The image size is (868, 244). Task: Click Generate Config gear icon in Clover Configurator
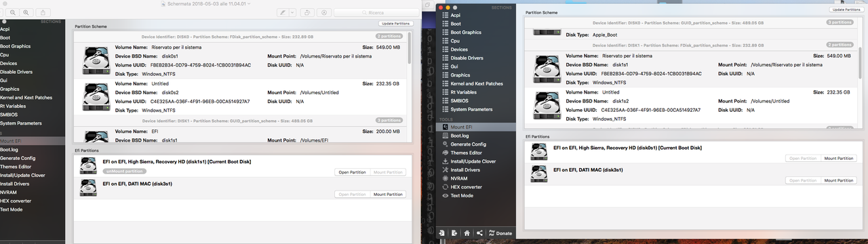coord(446,144)
